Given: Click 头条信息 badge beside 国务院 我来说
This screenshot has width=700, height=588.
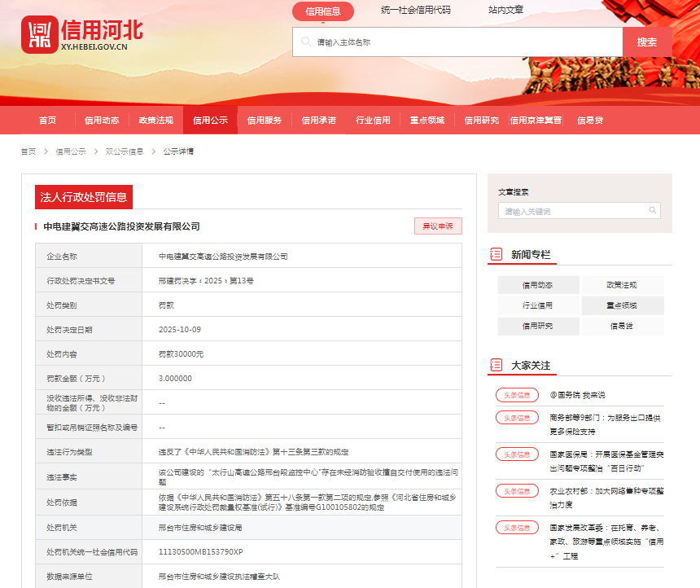Looking at the screenshot, I should pos(517,395).
